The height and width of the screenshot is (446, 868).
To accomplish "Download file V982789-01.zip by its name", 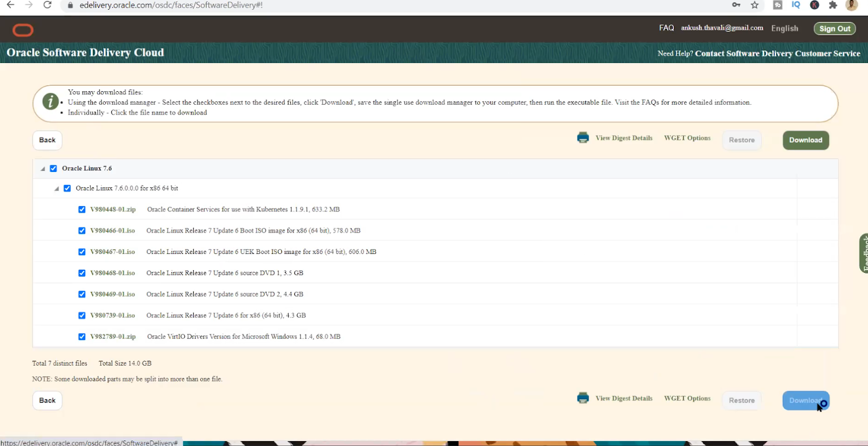I will click(x=113, y=336).
